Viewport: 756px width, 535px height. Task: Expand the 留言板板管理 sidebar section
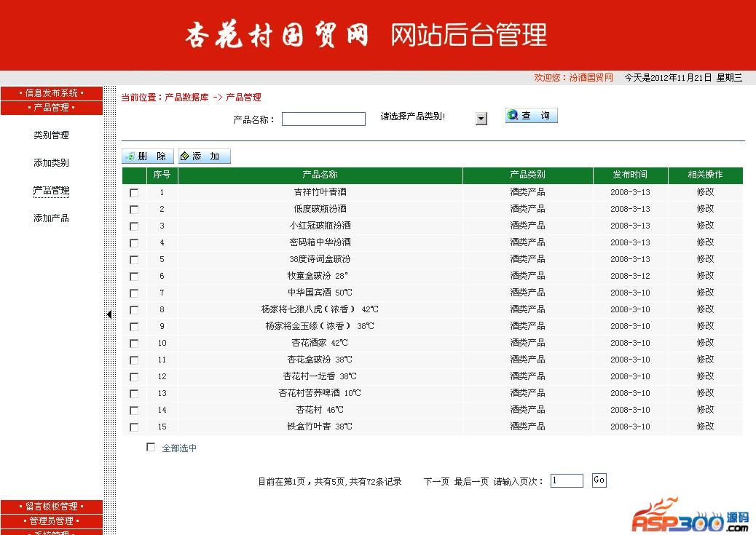51,507
